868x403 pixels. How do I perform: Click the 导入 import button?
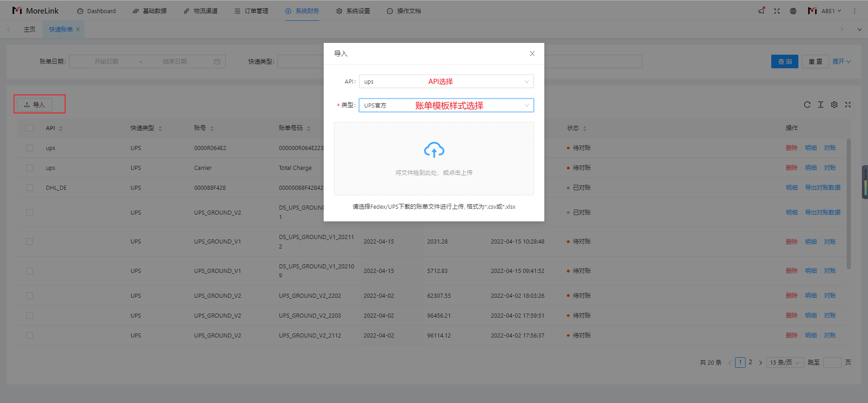(35, 105)
